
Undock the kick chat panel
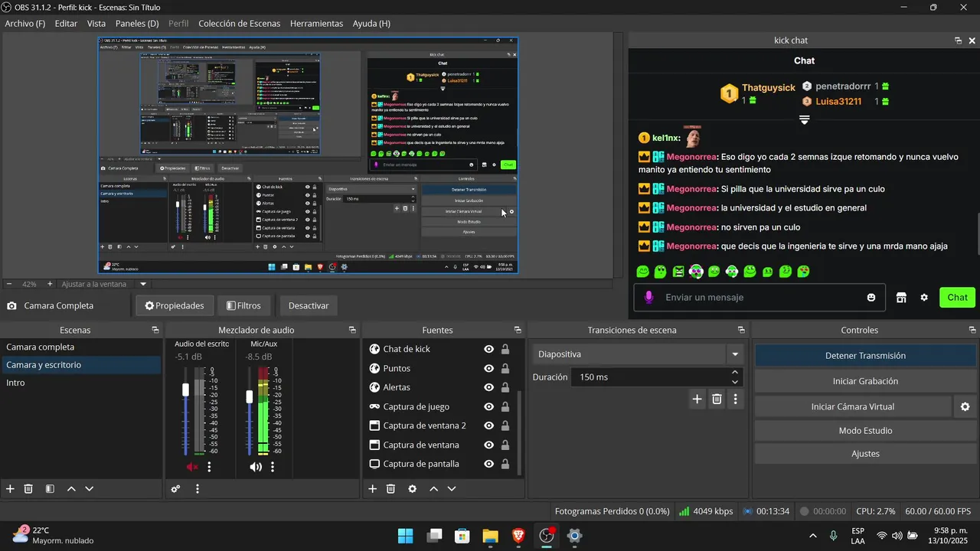958,41
